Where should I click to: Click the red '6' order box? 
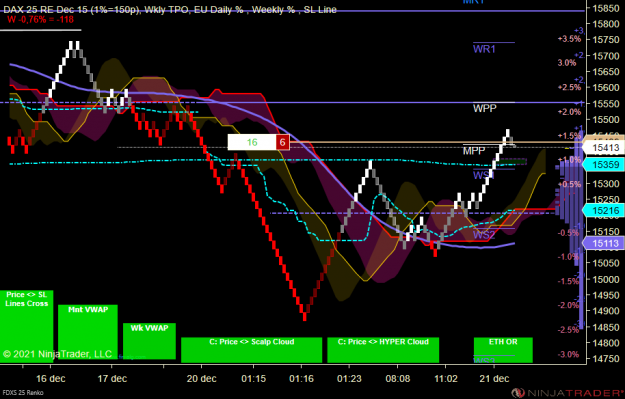click(x=283, y=142)
